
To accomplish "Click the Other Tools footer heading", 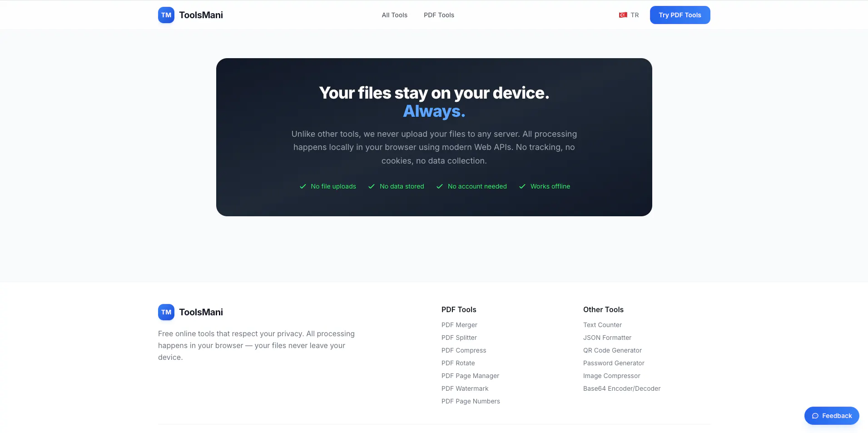I will [603, 309].
